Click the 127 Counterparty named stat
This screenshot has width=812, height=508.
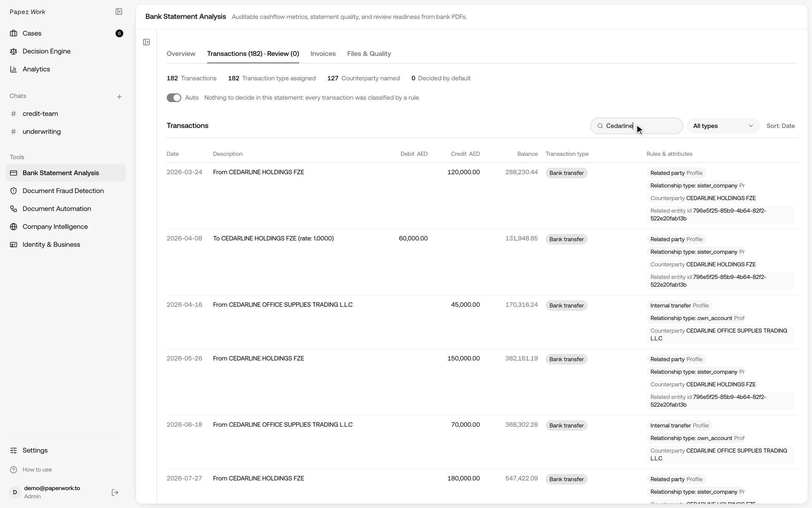[x=363, y=79]
